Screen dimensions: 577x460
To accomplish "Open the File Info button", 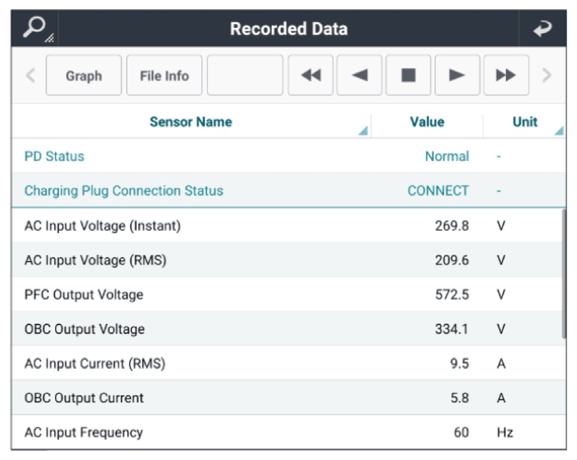I will [x=164, y=75].
